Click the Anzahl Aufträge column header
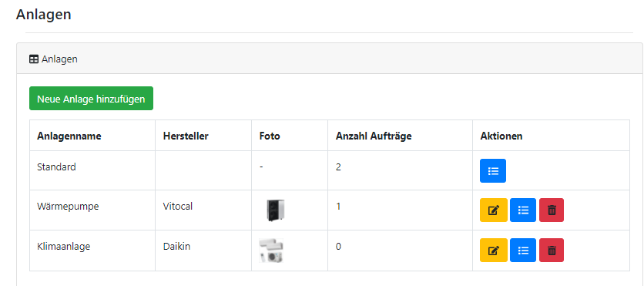The image size is (644, 286). pos(374,136)
